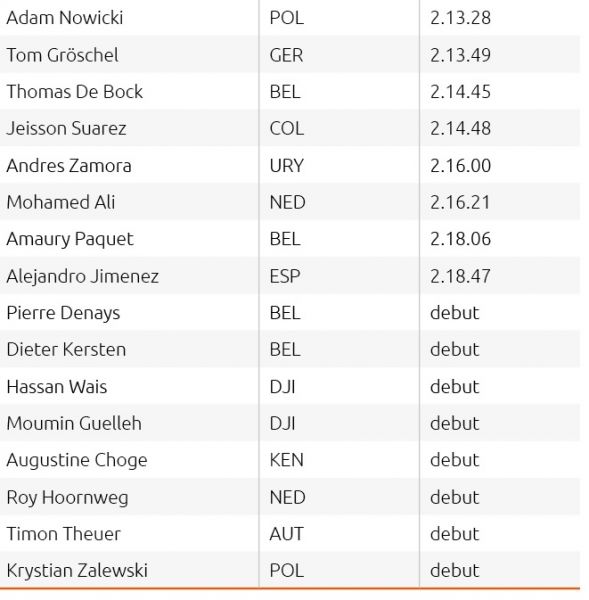Click the Mohamed Ali name cell
Screen dimensions: 589x600
coord(129,202)
